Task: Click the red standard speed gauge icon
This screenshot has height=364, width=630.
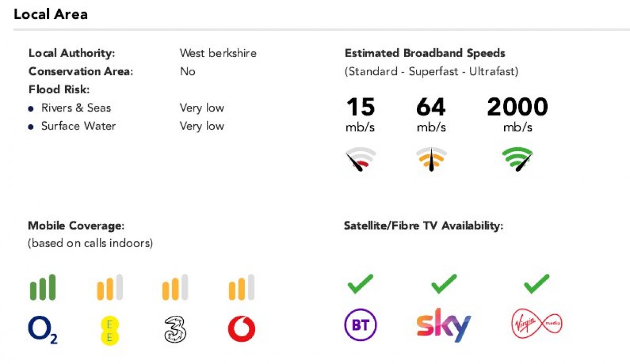Action: [361, 159]
